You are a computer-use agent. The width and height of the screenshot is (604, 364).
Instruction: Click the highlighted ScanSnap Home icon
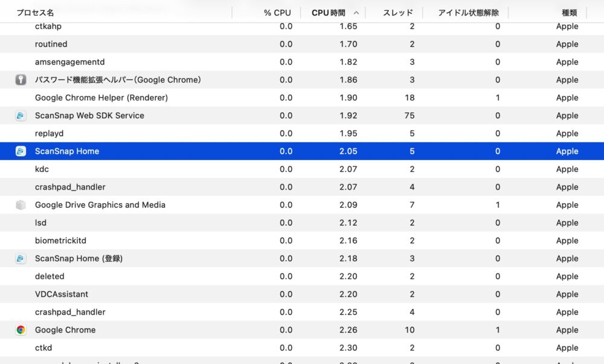(x=21, y=152)
